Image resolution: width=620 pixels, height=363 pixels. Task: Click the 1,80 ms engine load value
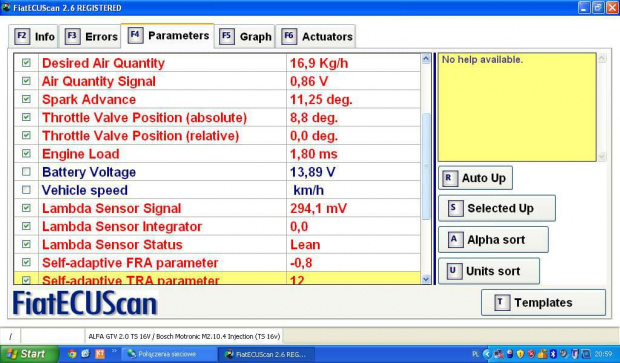tap(314, 154)
